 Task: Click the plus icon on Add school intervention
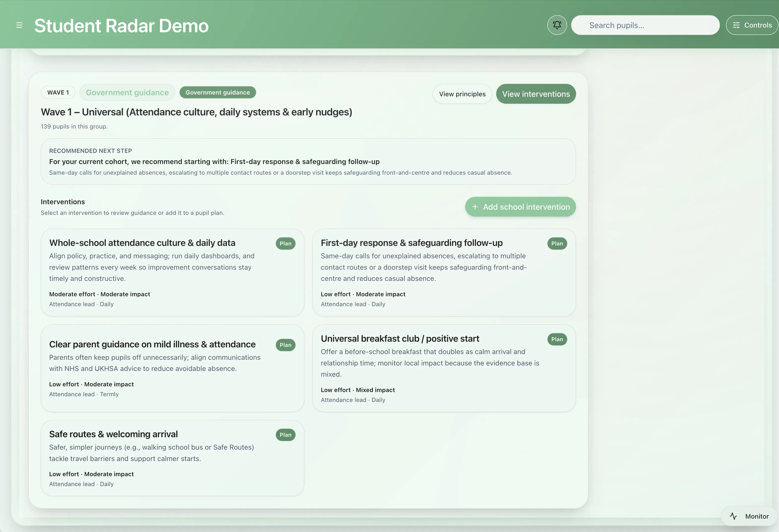tap(475, 207)
